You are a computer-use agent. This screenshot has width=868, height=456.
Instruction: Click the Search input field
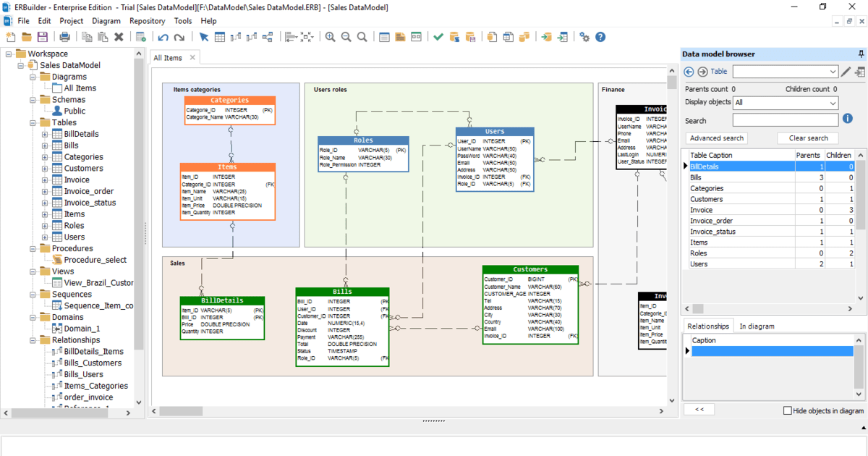[786, 120]
